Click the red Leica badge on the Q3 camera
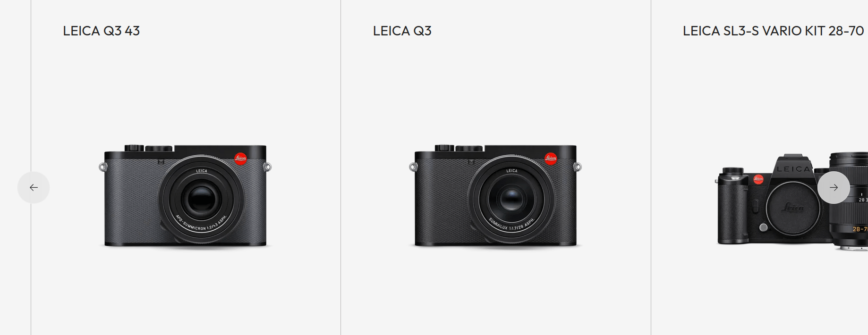 point(551,159)
